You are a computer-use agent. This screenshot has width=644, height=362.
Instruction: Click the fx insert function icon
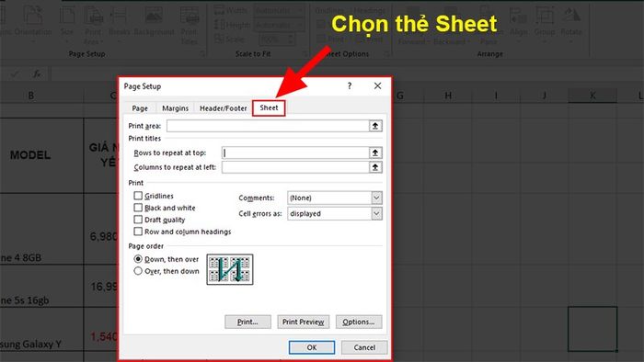[x=37, y=74]
